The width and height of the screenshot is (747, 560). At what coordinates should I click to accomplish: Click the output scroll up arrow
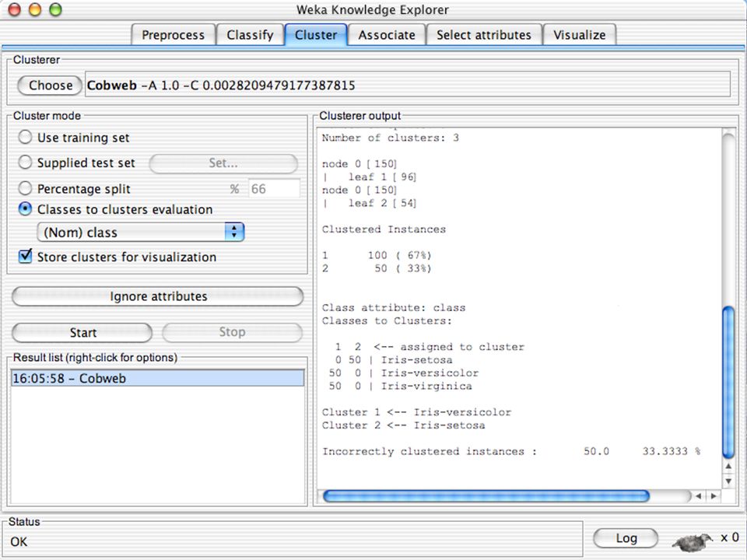[728, 467]
